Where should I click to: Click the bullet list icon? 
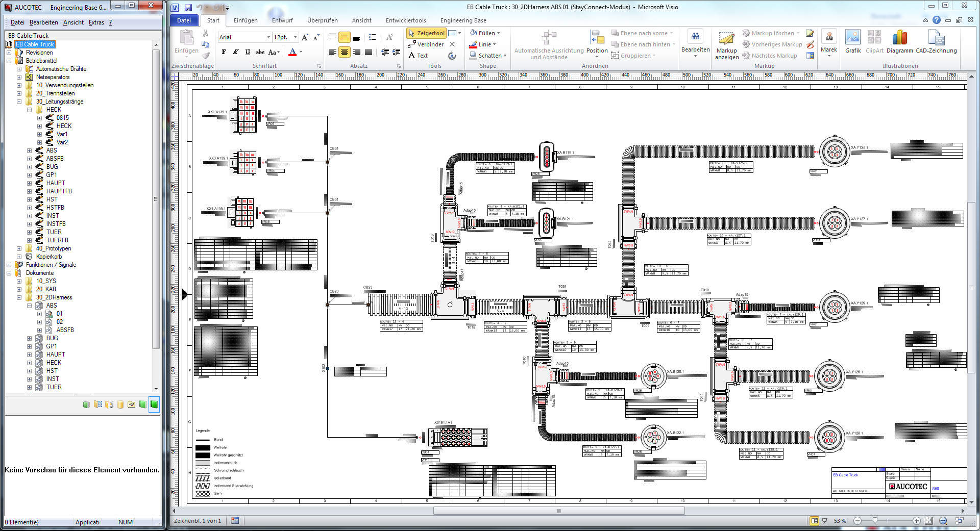(x=373, y=37)
